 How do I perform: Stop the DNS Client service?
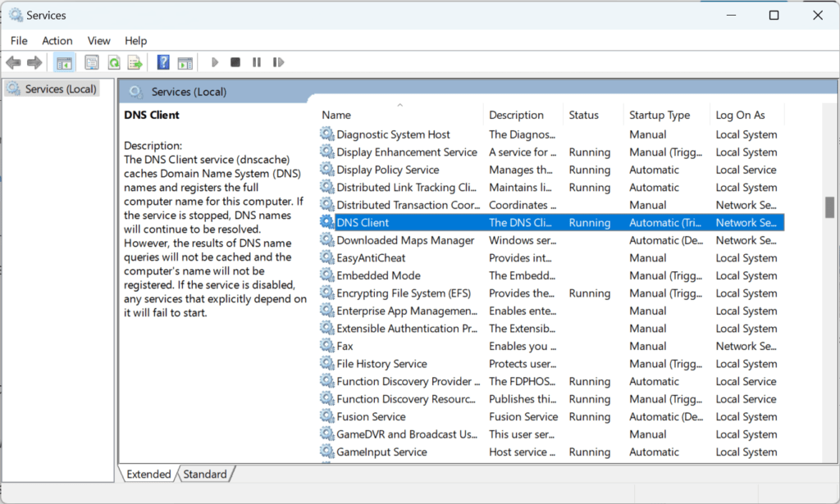point(237,62)
